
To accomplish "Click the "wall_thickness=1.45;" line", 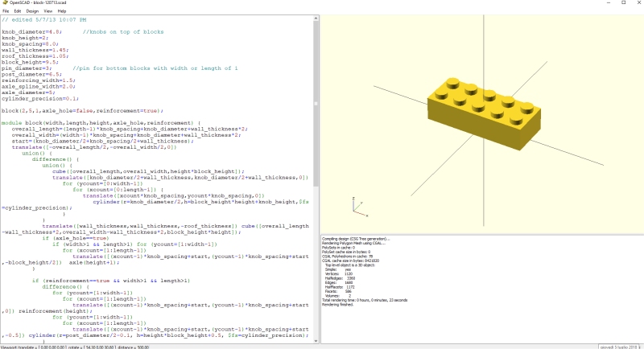I will click(x=35, y=50).
